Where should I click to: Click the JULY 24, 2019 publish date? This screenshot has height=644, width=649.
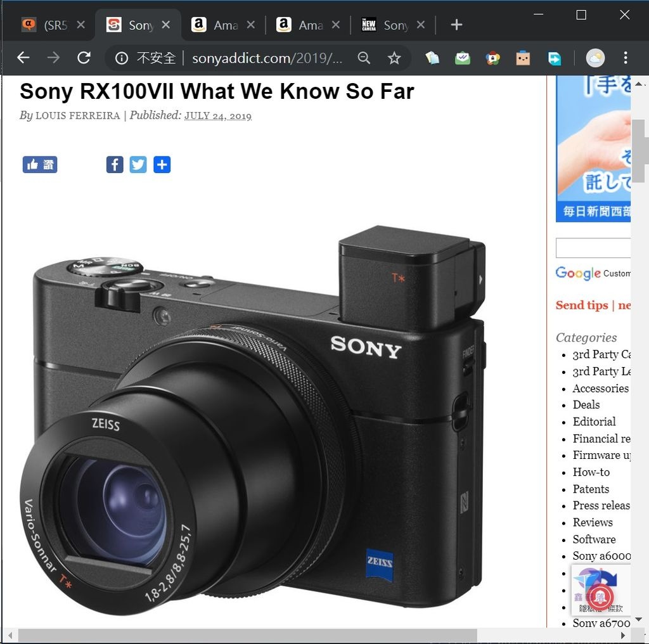click(218, 115)
